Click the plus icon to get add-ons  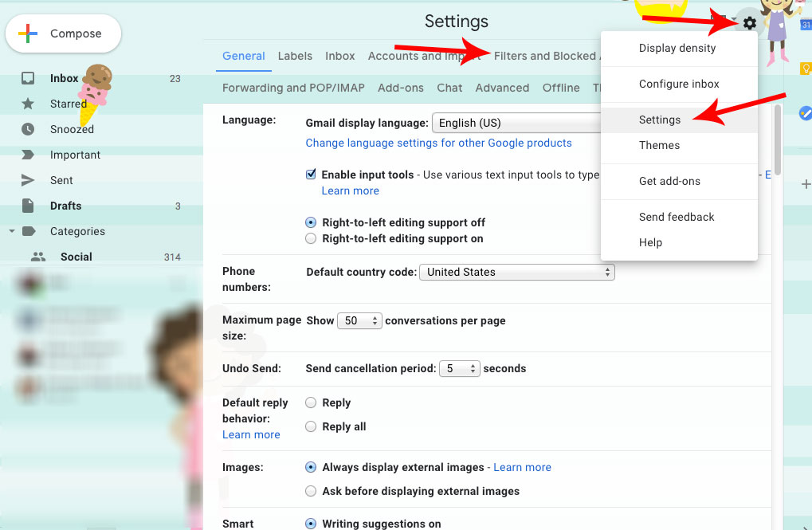(806, 184)
